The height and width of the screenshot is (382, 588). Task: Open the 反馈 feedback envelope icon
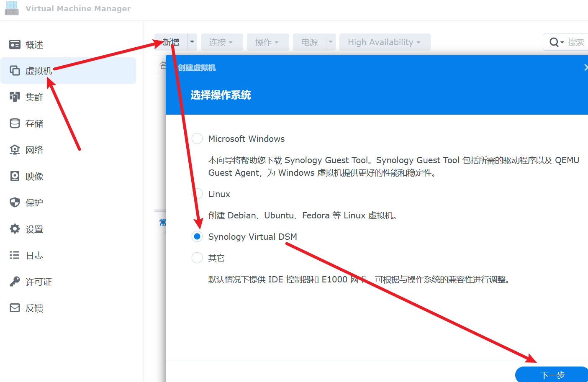pyautogui.click(x=15, y=308)
